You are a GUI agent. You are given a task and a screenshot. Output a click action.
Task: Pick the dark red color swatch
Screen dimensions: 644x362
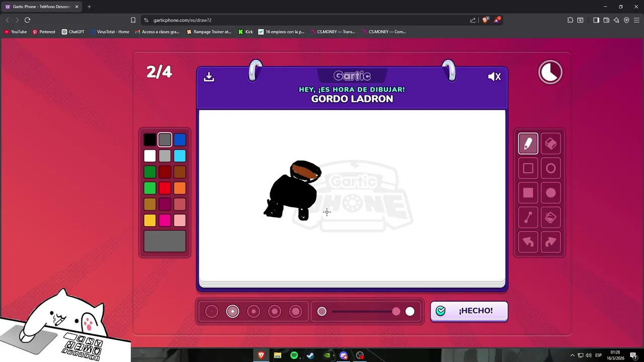[x=165, y=172]
